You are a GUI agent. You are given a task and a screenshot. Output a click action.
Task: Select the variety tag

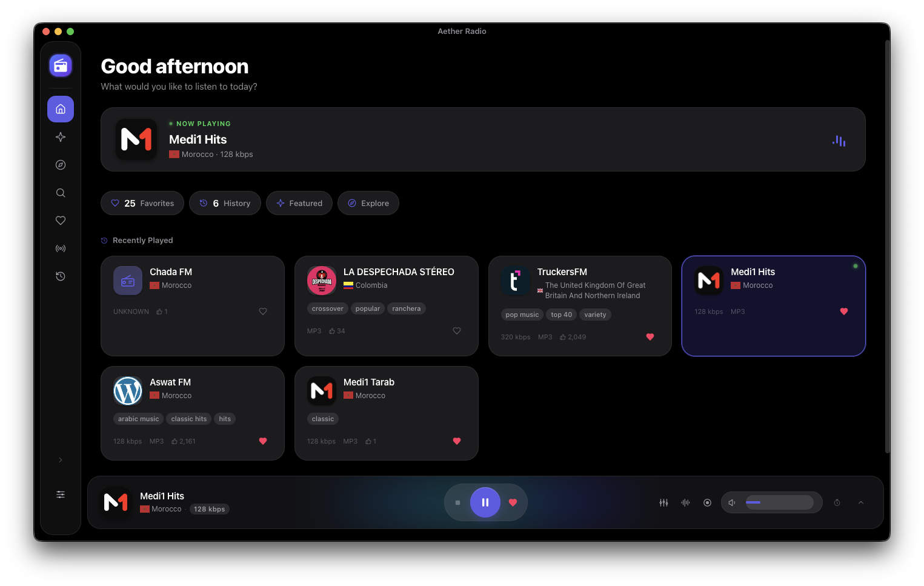coord(596,315)
